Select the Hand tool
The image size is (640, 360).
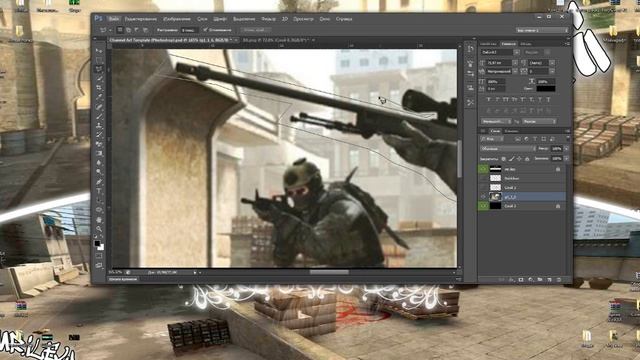pyautogui.click(x=99, y=220)
